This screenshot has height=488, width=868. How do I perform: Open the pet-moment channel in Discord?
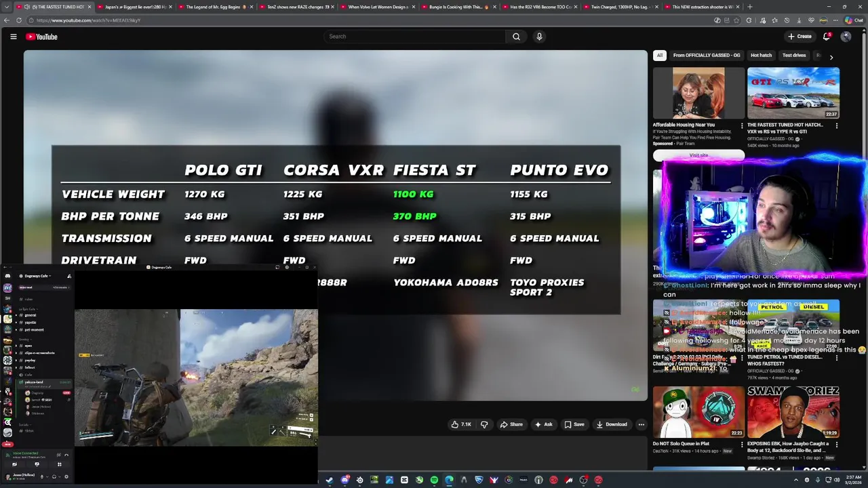(34, 330)
